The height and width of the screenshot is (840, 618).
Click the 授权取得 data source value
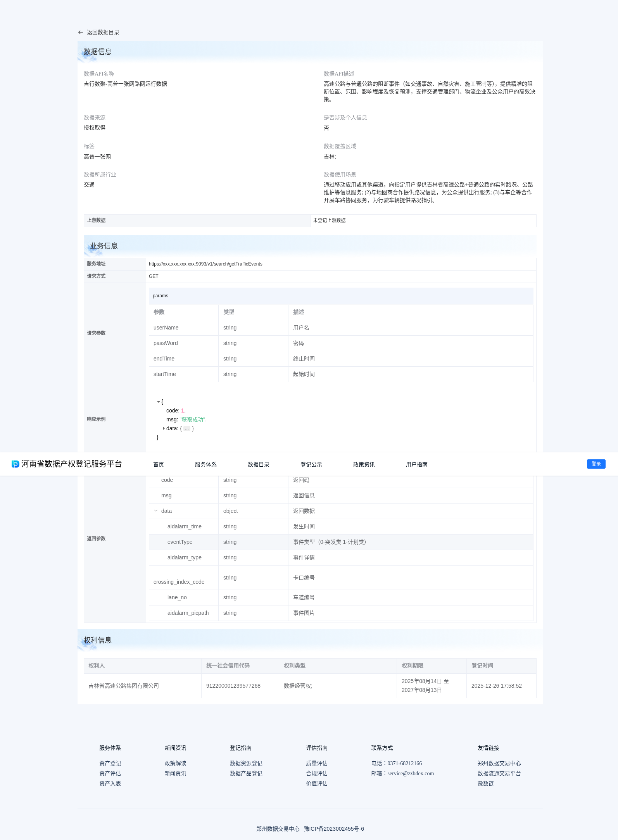[x=95, y=128]
